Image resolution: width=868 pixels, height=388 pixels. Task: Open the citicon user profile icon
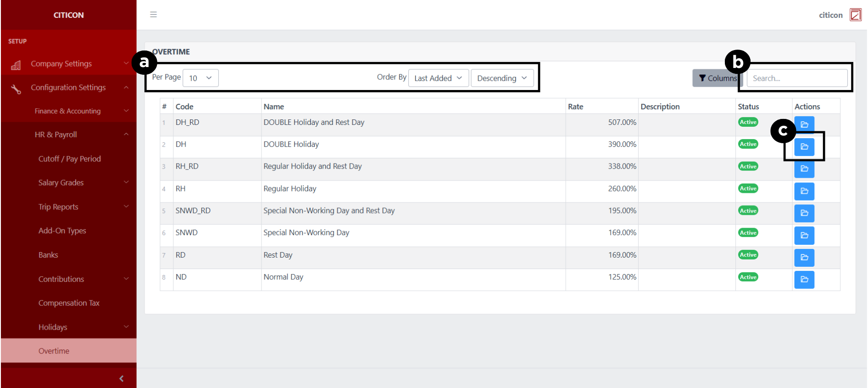pos(855,15)
